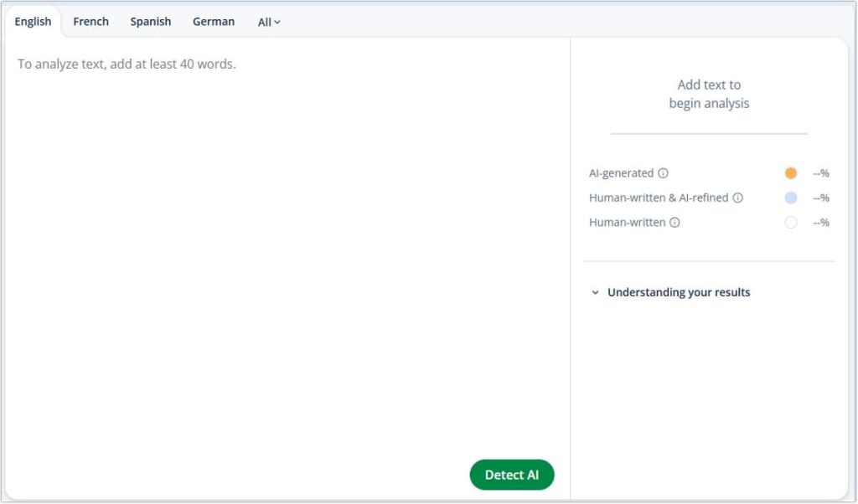Viewport: 858px width, 504px height.
Task: Click the dropdown arrow next to All
Action: click(x=277, y=22)
